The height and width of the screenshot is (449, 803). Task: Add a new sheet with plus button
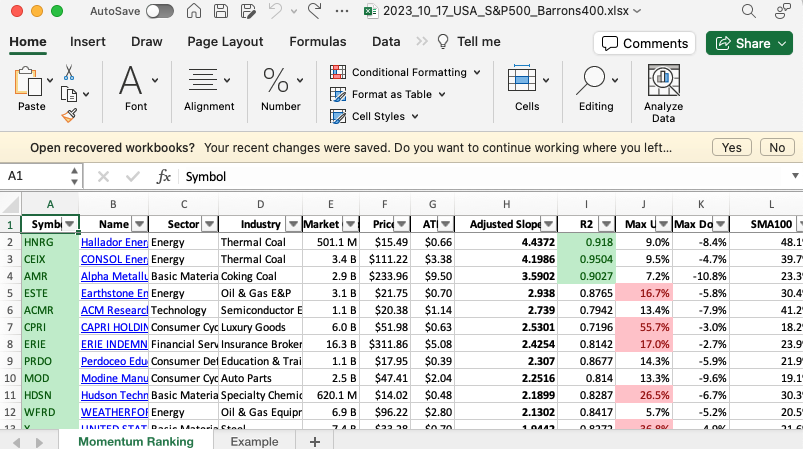coord(315,441)
